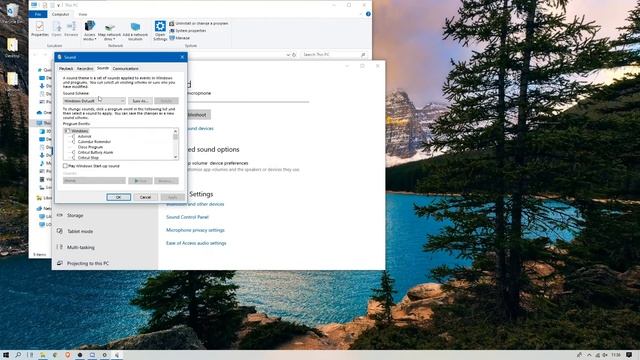Open Tablet mode in the Settings sidebar
The width and height of the screenshot is (640, 360).
click(80, 231)
